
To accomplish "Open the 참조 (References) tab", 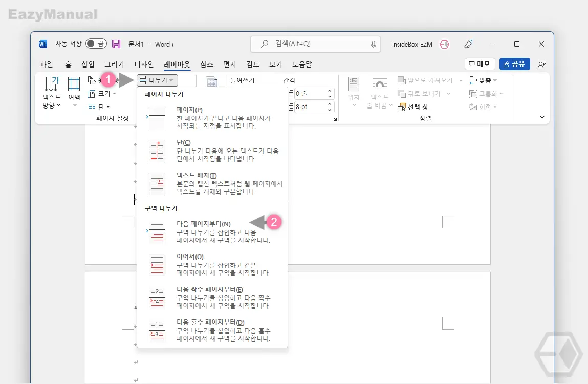I will click(x=207, y=64).
